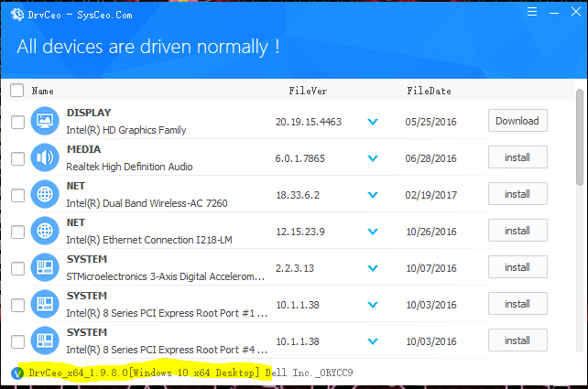Click the board icon for STMicroelectronics accelerometer

(45, 267)
